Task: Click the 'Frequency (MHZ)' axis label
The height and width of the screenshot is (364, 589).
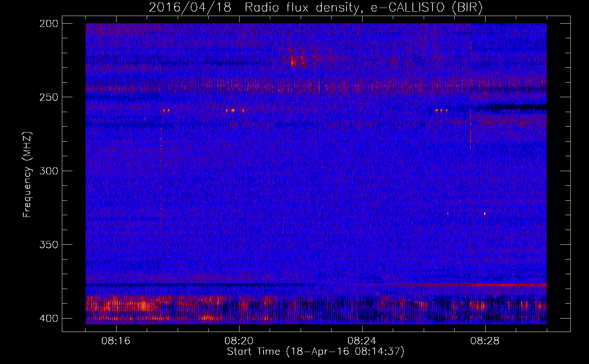Action: click(x=27, y=175)
